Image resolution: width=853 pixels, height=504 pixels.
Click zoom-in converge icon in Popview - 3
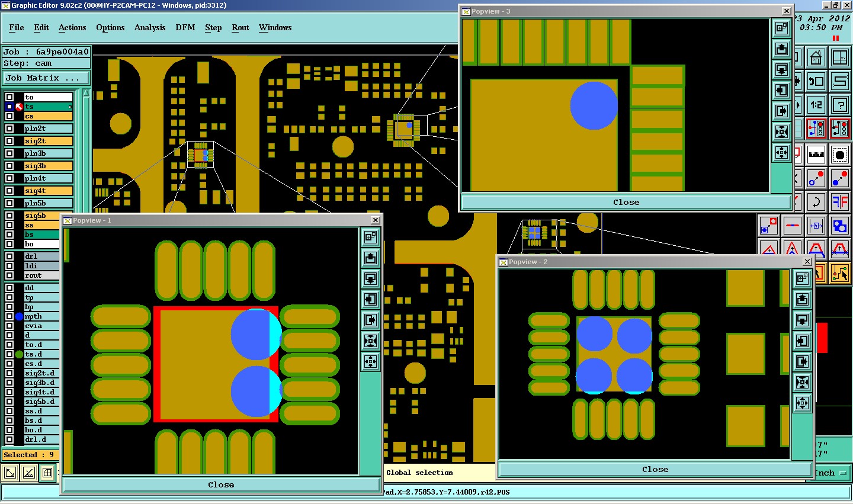tap(782, 131)
